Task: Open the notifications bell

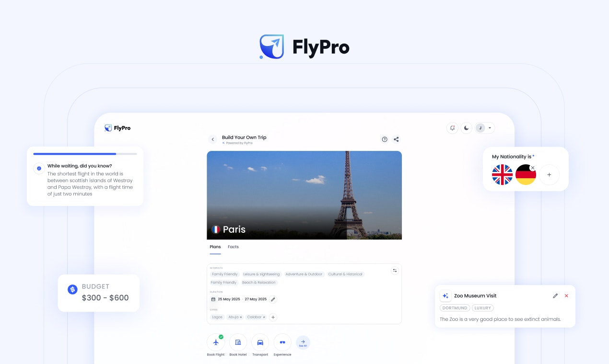Action: [x=452, y=128]
